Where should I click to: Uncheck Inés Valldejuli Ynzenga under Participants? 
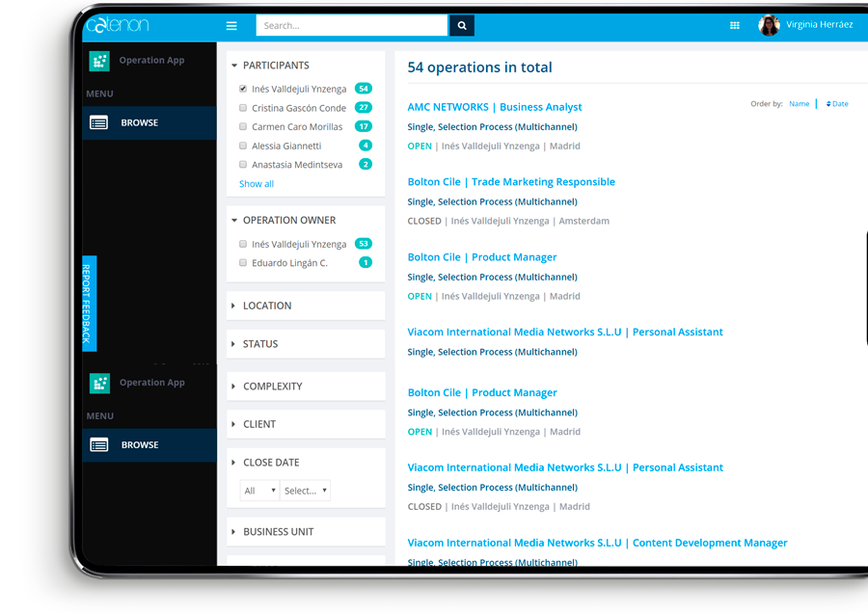[x=243, y=89]
